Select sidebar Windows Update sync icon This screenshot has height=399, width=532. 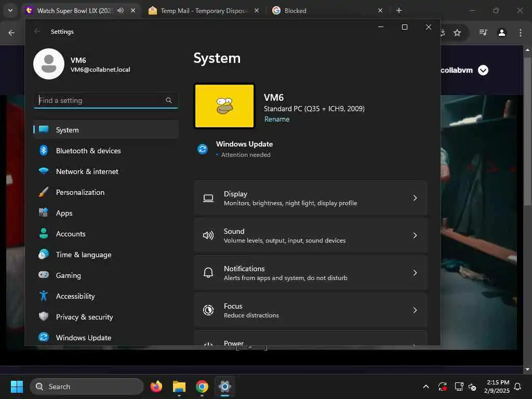pos(44,337)
